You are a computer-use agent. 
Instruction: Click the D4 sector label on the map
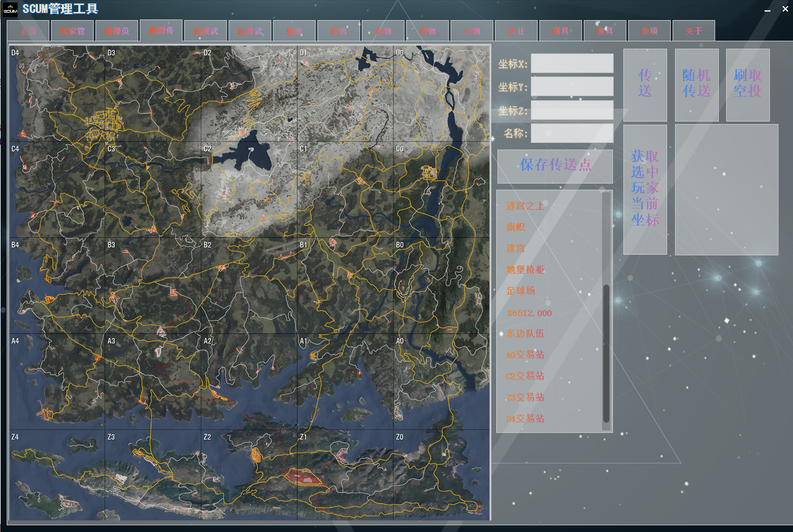15,53
